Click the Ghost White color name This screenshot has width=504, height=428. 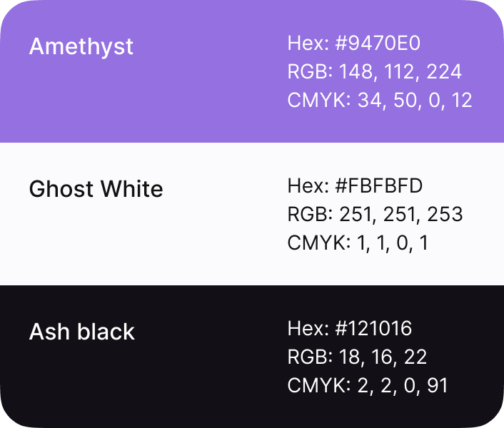[96, 188]
